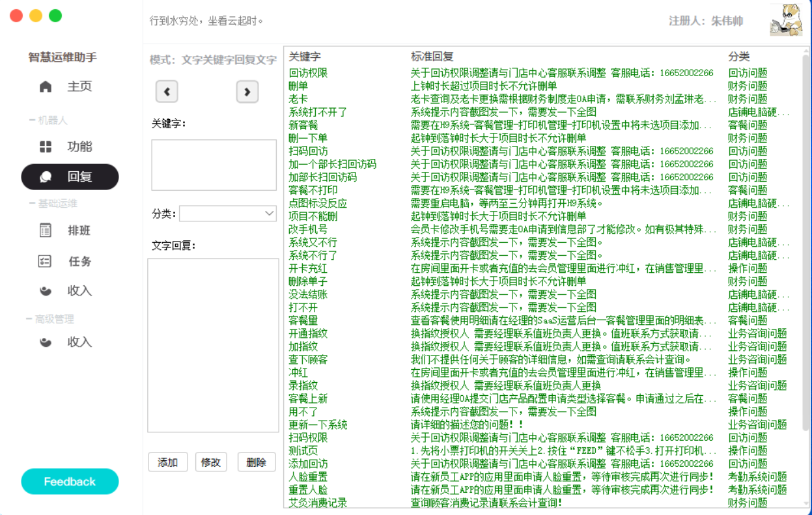Click the 任务 checklist icon
812x515 pixels.
coord(45,261)
